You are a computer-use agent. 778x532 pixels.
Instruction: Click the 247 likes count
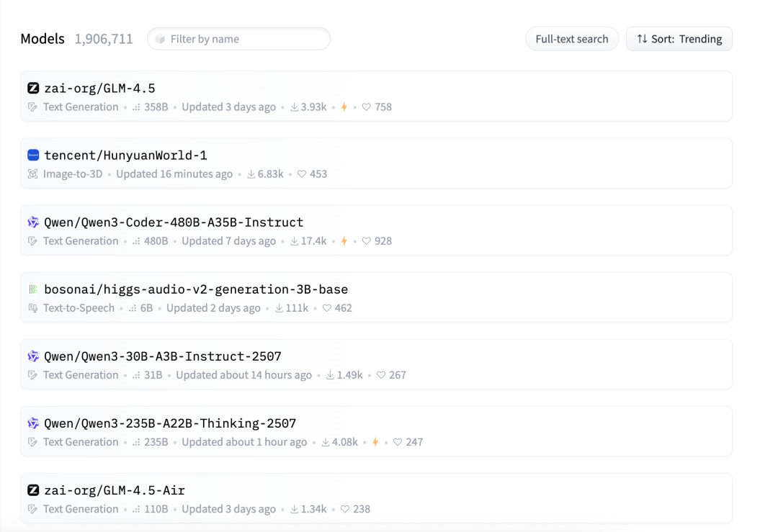click(x=414, y=442)
